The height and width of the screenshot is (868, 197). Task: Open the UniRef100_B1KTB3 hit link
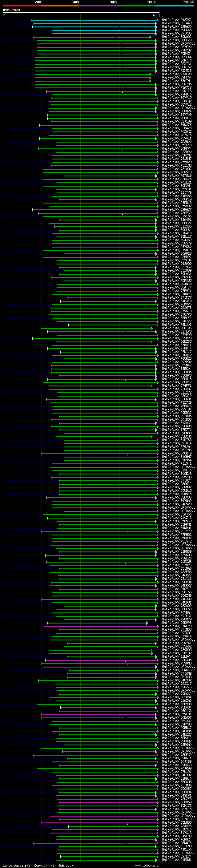coord(176,440)
